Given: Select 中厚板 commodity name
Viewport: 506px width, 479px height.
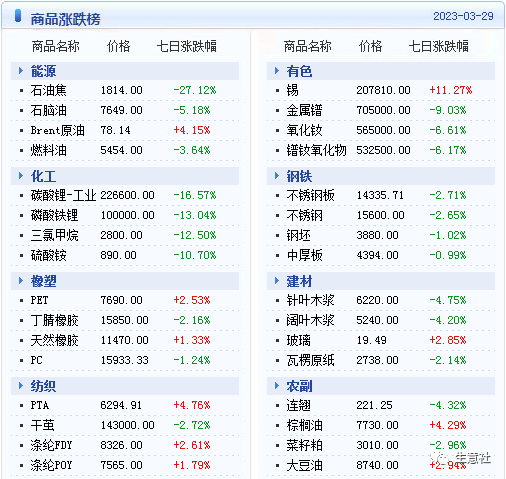Looking at the screenshot, I should pos(304,255).
